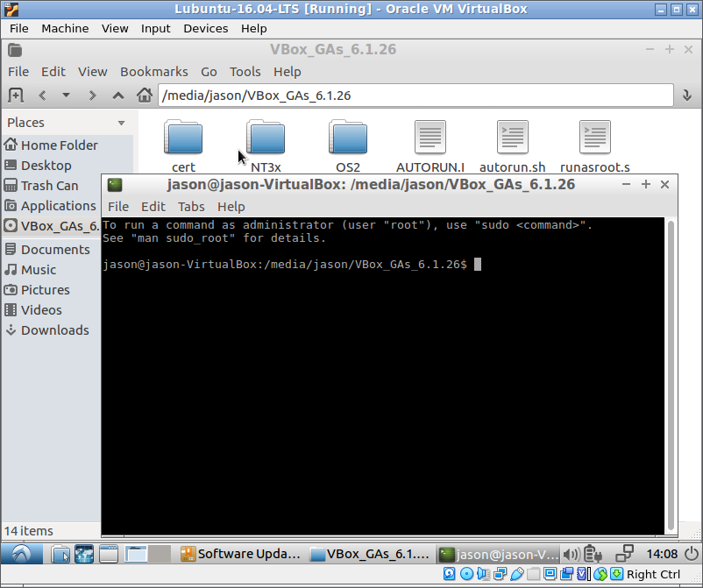Click the terminal icon in terminal title bar
The width and height of the screenshot is (703, 588).
[115, 185]
